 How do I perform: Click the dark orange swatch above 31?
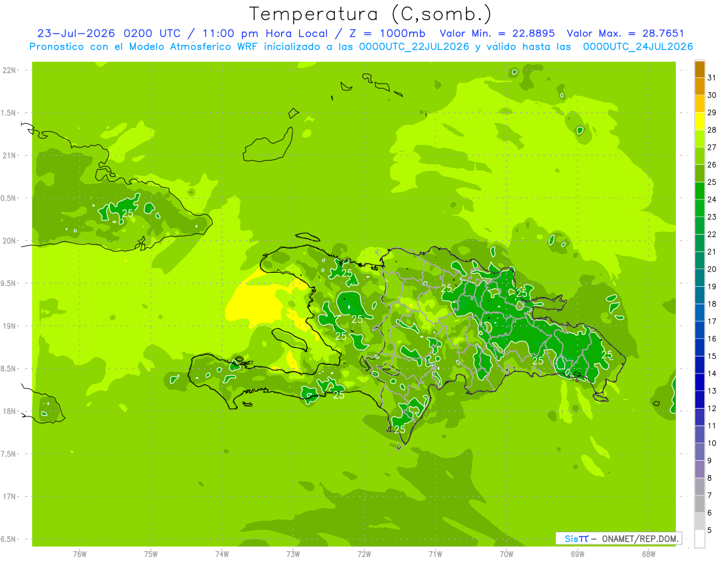pyautogui.click(x=699, y=69)
